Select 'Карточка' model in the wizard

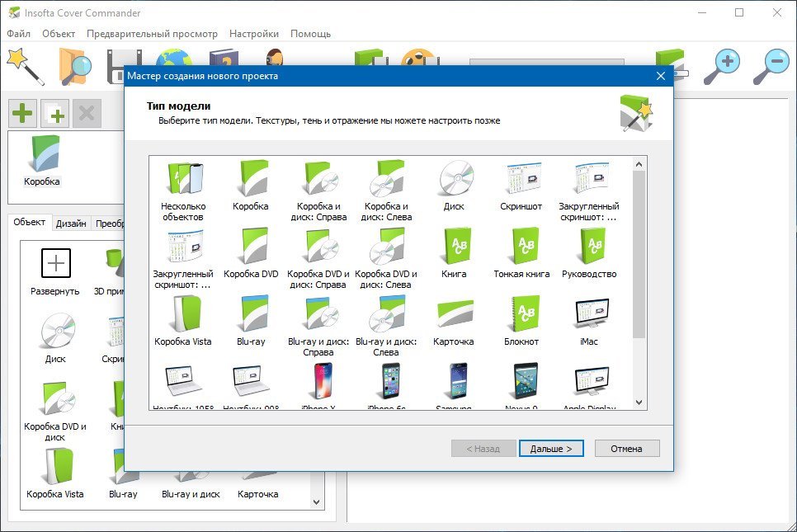(454, 322)
